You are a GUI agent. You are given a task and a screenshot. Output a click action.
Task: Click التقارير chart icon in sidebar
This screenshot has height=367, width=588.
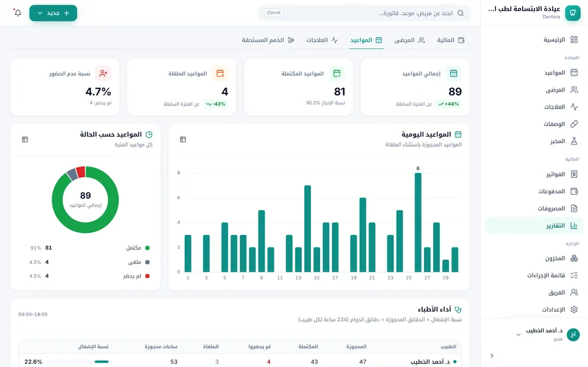click(x=574, y=225)
